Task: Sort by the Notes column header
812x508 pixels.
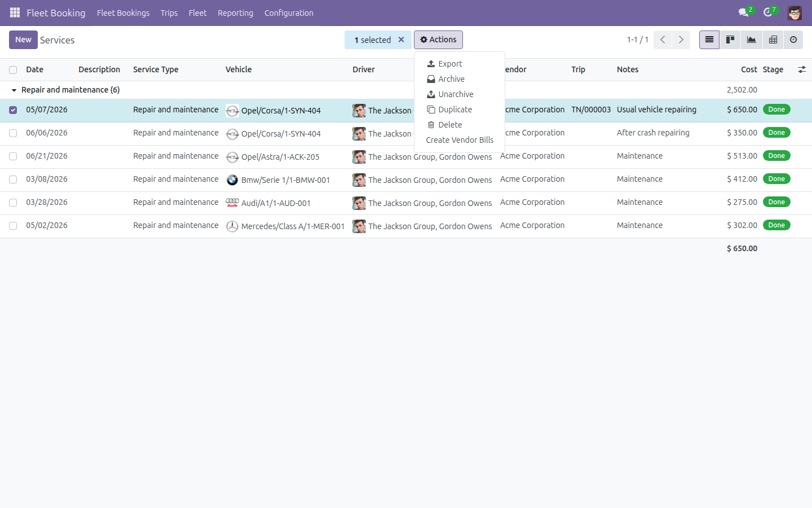Action: tap(628, 69)
